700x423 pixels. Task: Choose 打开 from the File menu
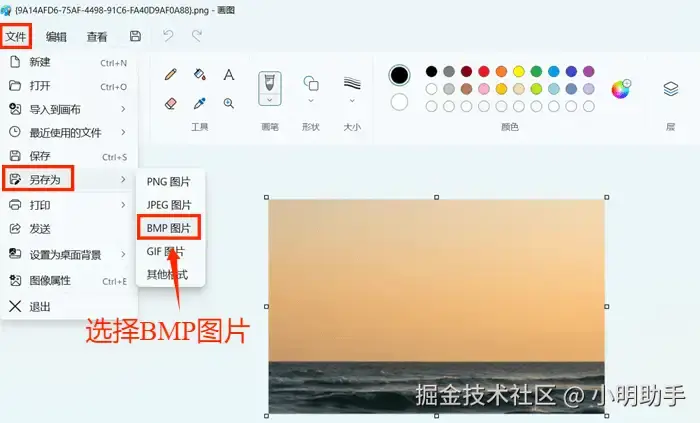pos(69,86)
